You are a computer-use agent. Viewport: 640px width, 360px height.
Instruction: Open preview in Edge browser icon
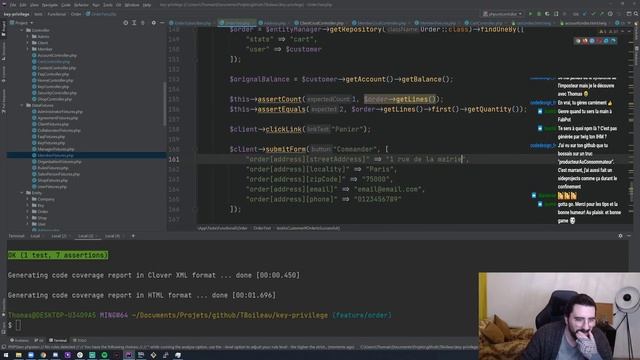(613, 41)
